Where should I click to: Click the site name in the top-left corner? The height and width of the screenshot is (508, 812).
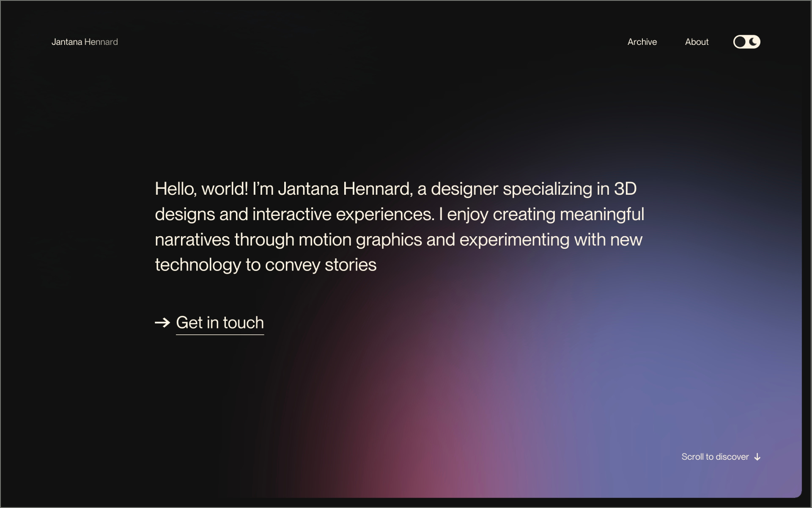tap(85, 42)
